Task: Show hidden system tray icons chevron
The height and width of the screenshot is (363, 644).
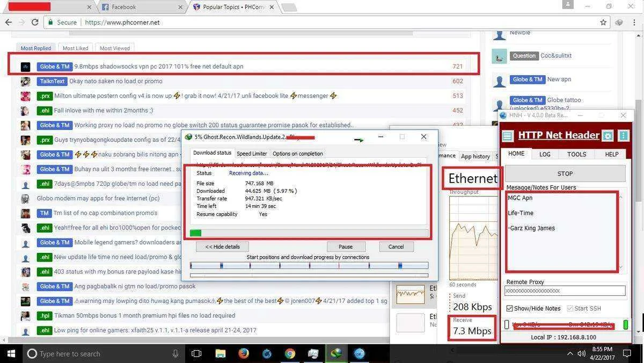Action: click(570, 353)
